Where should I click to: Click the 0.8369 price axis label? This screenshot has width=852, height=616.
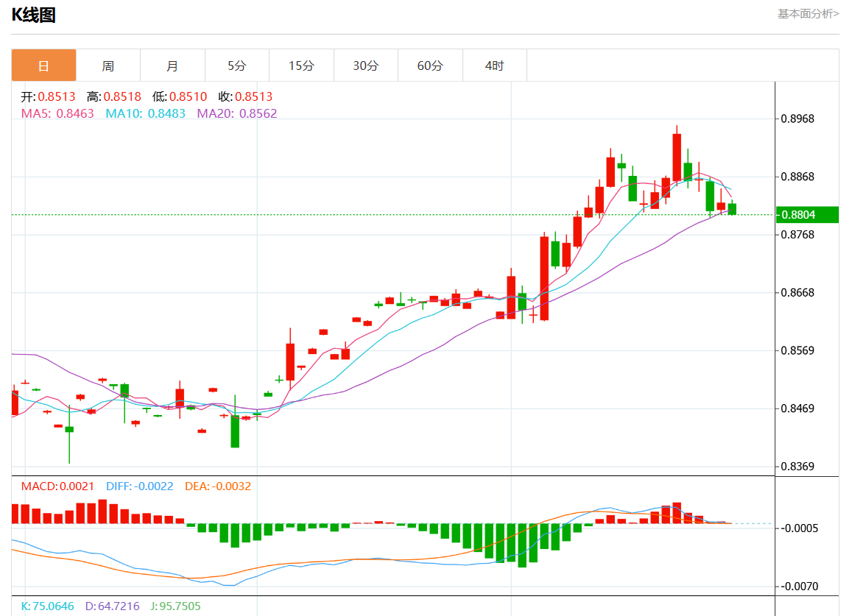[798, 467]
